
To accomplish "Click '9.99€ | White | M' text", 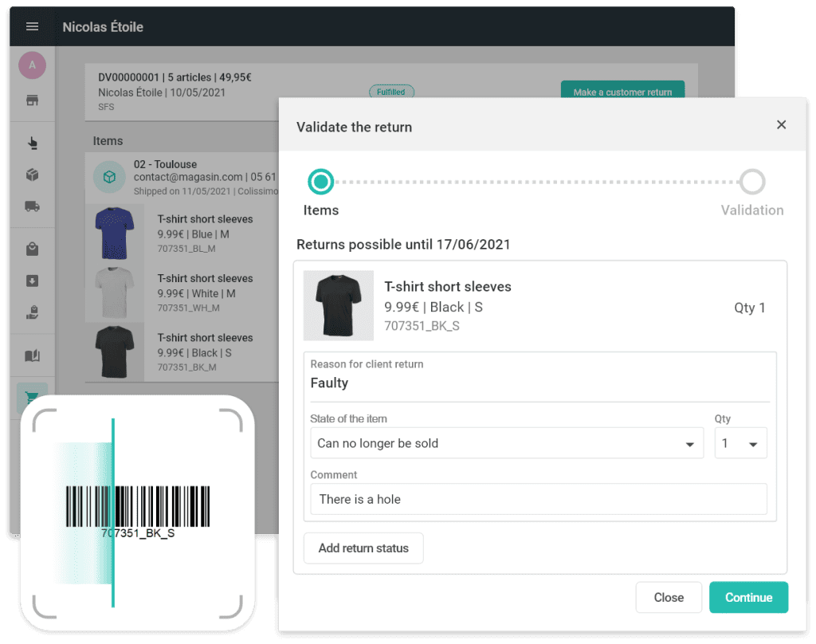I will tap(197, 293).
